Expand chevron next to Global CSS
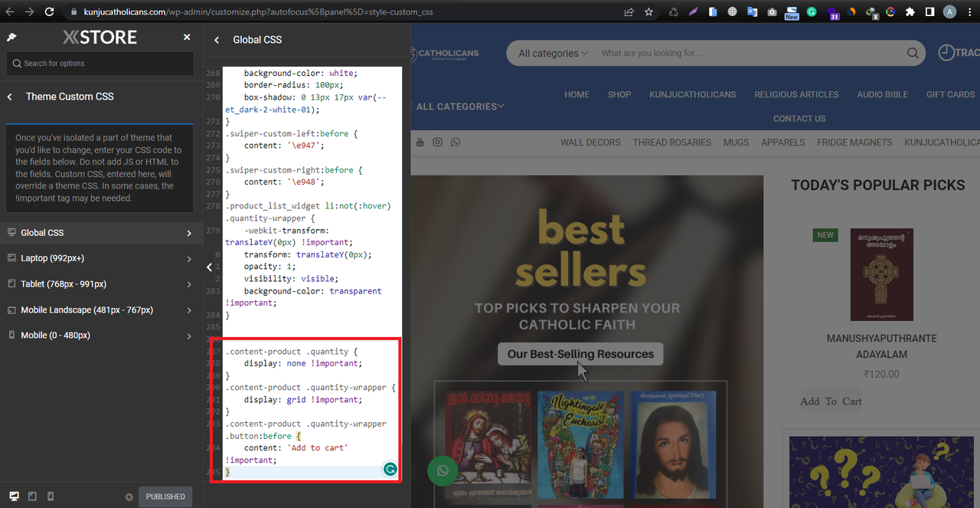 [189, 233]
